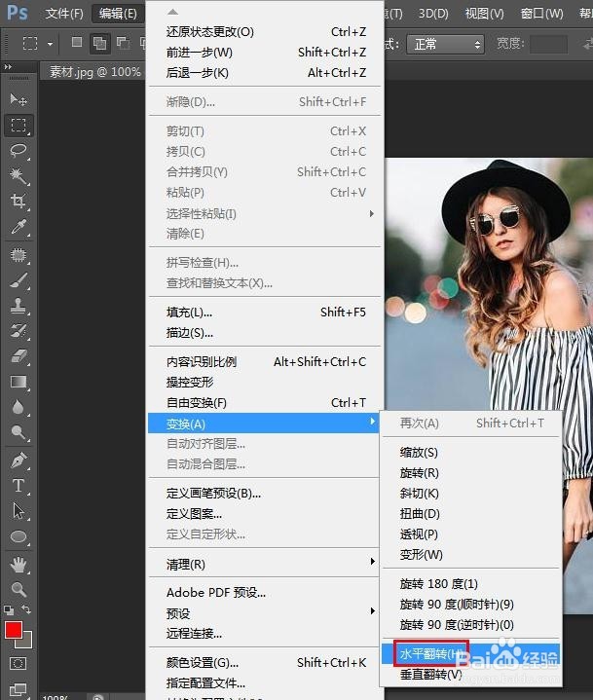The image size is (593, 700).
Task: Select the Ellipse shape tool
Action: [x=19, y=536]
